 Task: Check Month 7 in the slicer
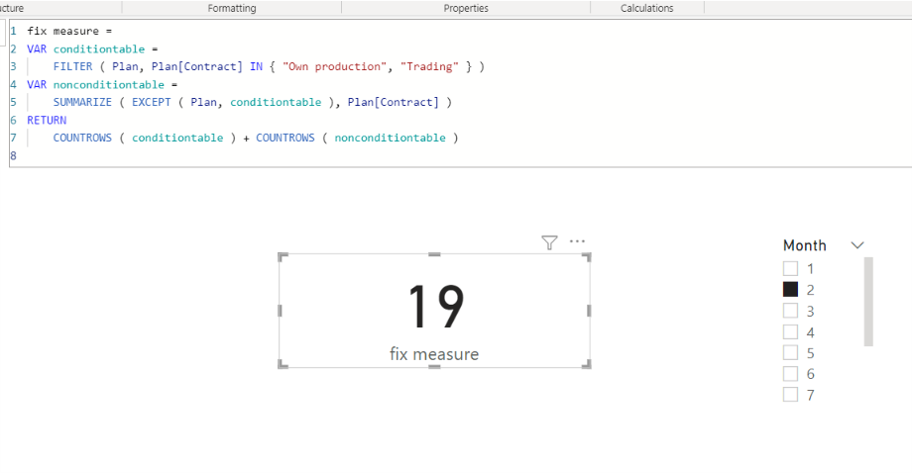coord(790,394)
